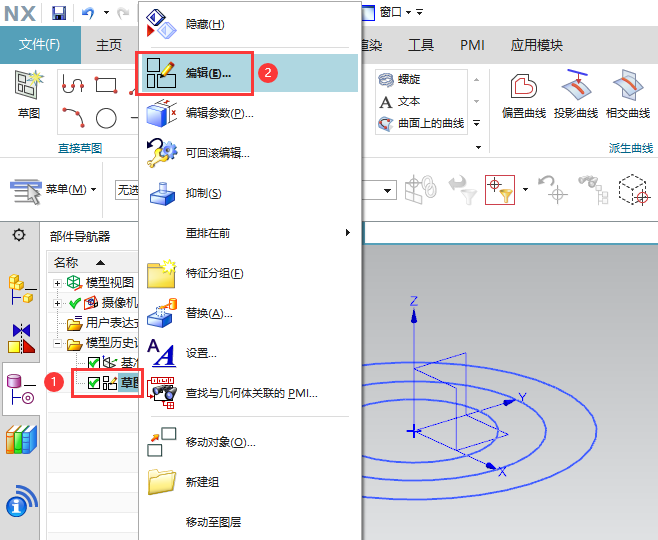Viewport: 658px width, 540px height.
Task: Click the 文本 text curve tool
Action: point(400,102)
